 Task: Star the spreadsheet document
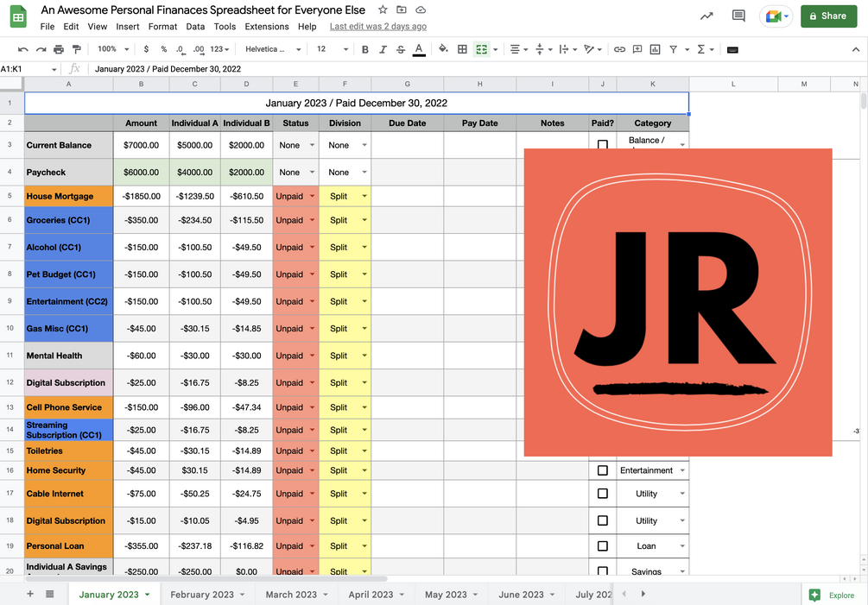(x=383, y=10)
